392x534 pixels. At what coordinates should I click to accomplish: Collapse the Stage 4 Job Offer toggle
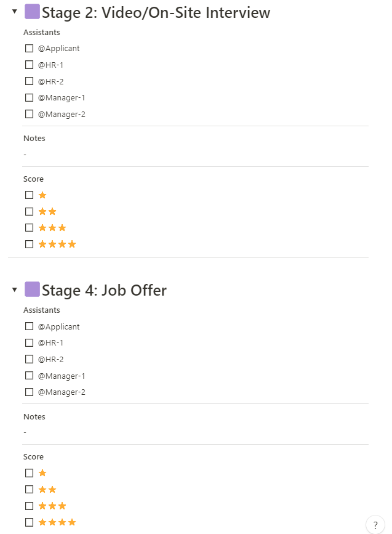[15, 289]
